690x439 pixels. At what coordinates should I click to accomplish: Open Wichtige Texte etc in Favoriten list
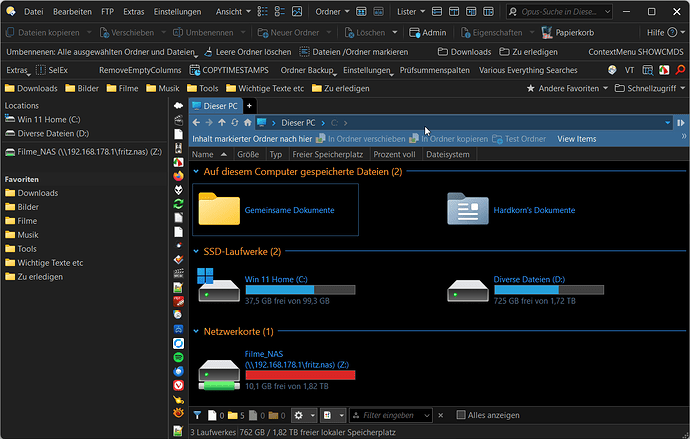(x=44, y=263)
